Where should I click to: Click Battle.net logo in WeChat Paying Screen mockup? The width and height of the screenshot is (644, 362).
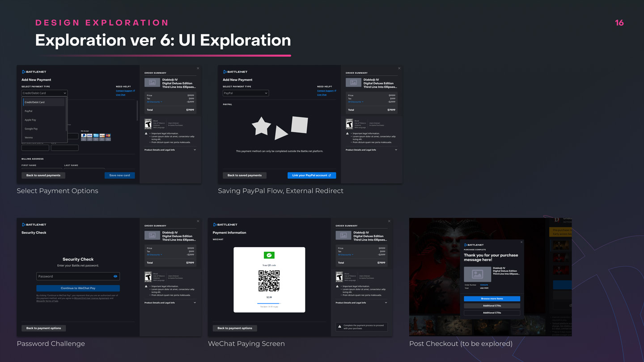coord(225,224)
